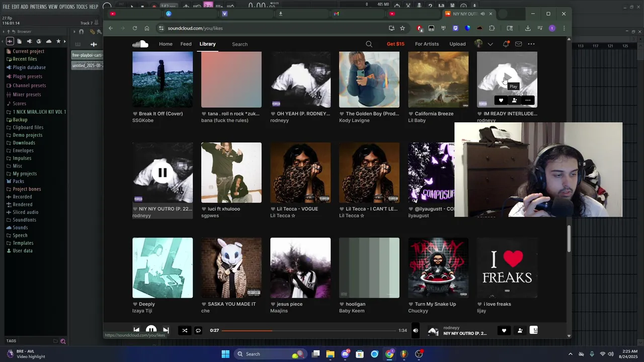Viewport: 644px width, 362px height.
Task: Open FL Studio TOOLS menu
Action: click(x=82, y=7)
